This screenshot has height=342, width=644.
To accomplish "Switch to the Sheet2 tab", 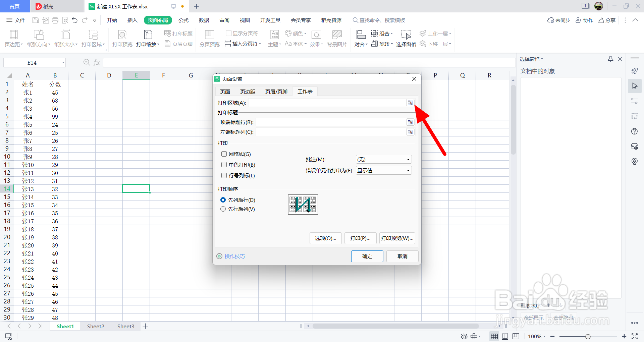I will point(96,326).
